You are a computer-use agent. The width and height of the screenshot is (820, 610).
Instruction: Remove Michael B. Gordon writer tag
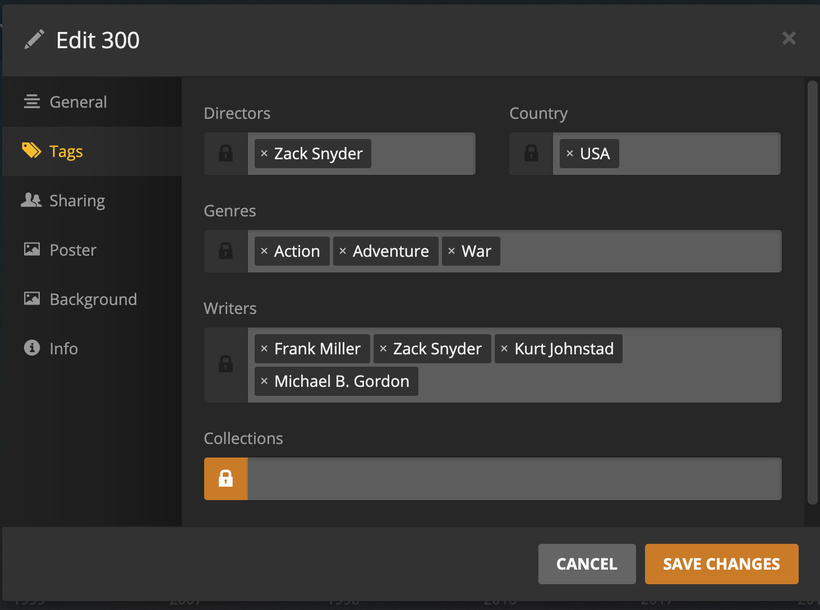coord(264,382)
